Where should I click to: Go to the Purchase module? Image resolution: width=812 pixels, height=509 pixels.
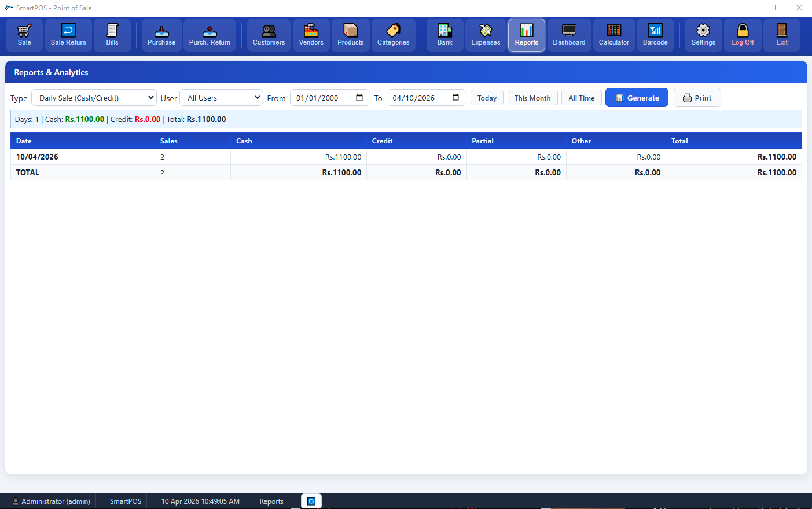click(x=161, y=35)
